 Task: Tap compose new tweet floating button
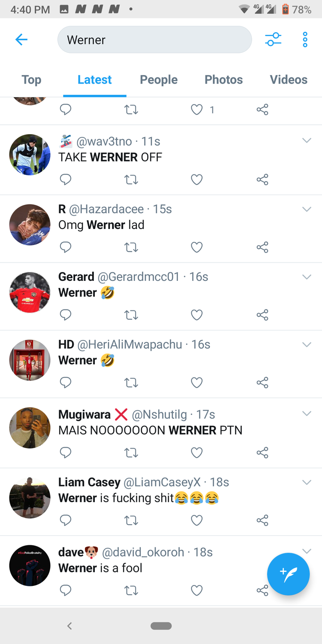tap(288, 574)
